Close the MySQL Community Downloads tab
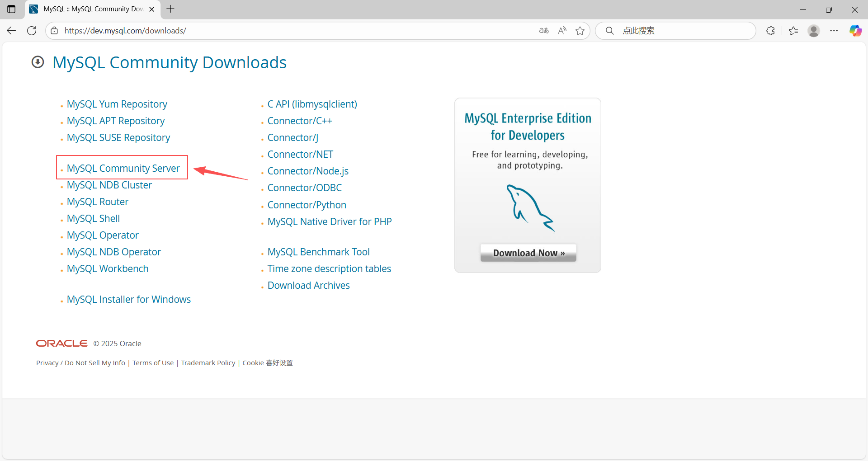 coord(152,9)
